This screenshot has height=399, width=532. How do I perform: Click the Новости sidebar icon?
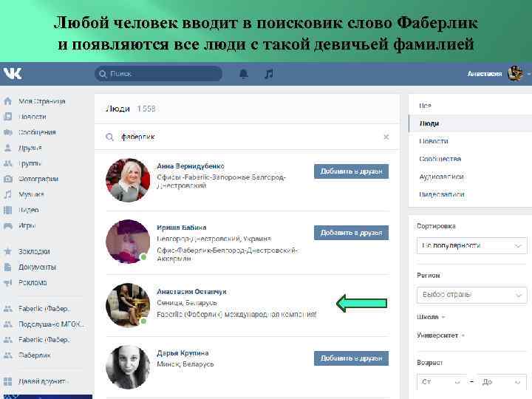7,117
